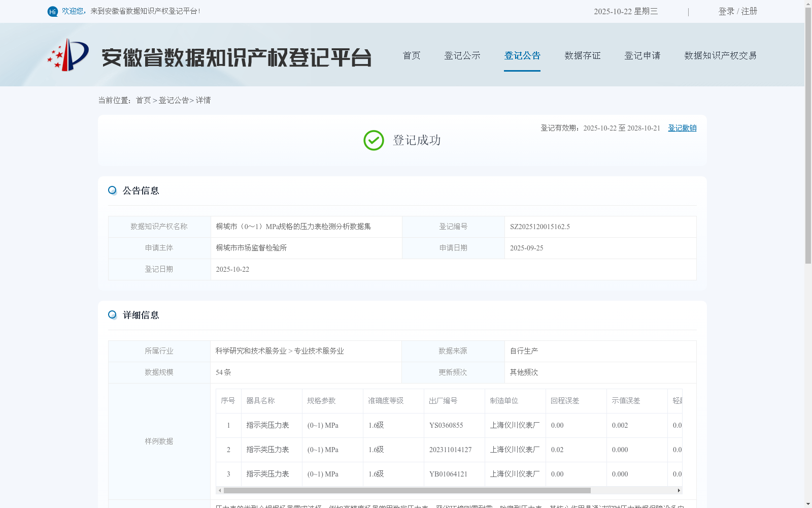This screenshot has height=508, width=812.
Task: Click the registration number SZ2025120015162.5
Action: 540,227
